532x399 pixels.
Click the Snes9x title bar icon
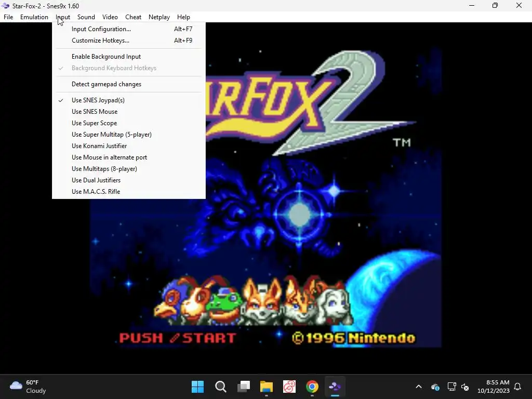coord(5,6)
